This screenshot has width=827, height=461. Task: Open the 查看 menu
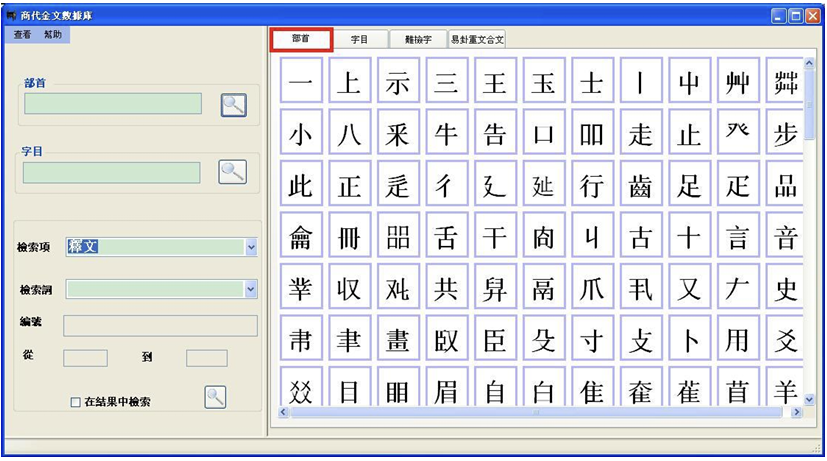23,35
